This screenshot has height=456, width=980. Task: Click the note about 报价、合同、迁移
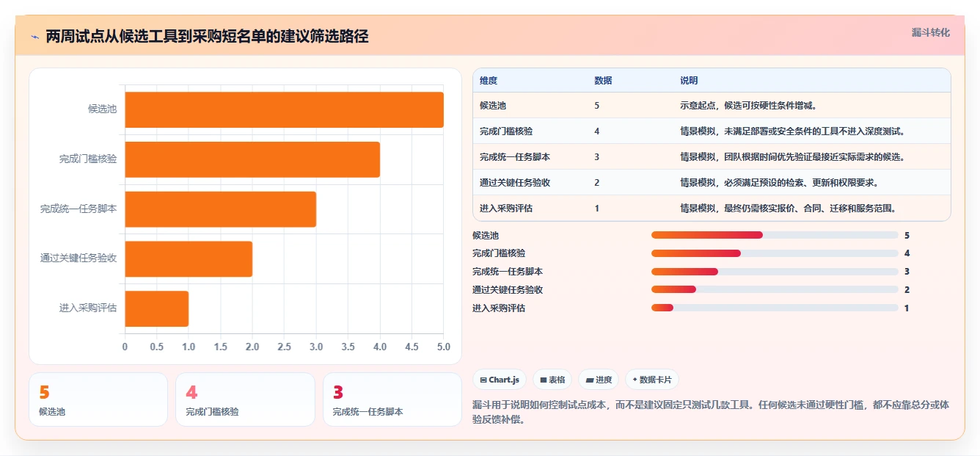[788, 209]
